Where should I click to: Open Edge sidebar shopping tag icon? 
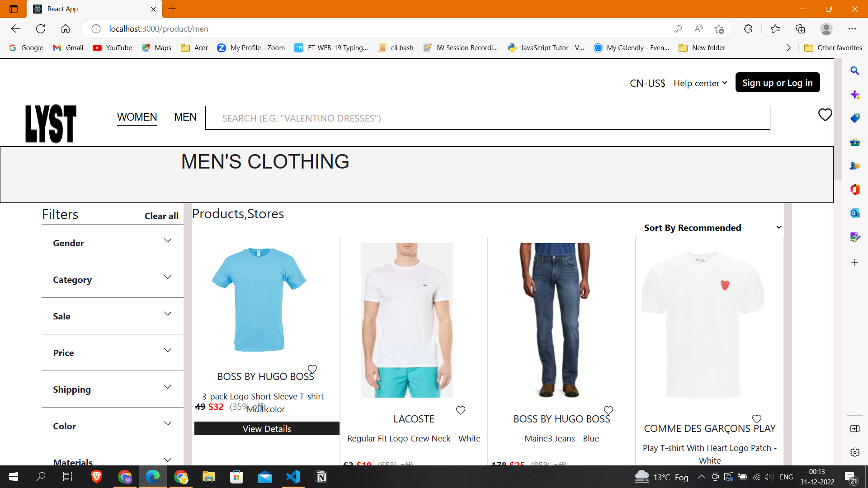(855, 118)
